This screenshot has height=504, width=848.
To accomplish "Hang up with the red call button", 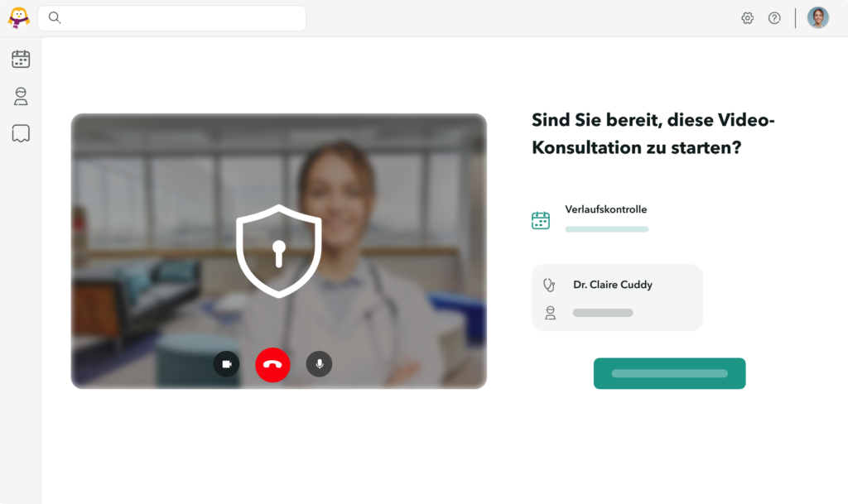I will pos(272,364).
